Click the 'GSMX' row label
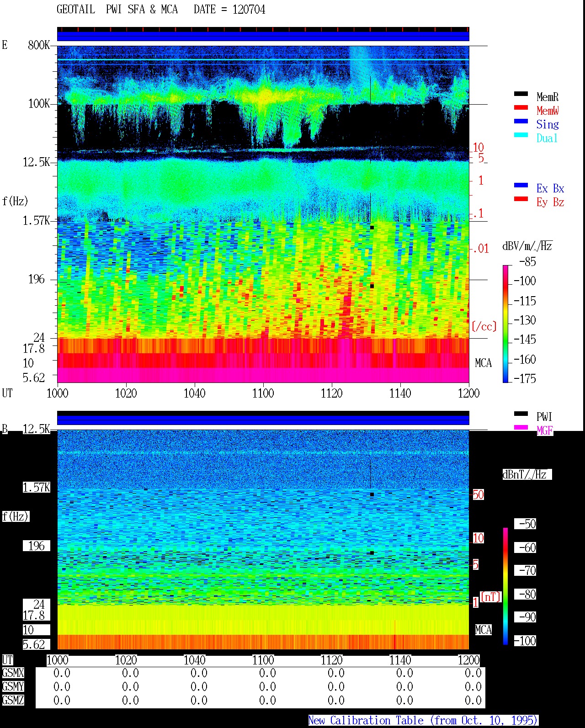 click(x=13, y=673)
